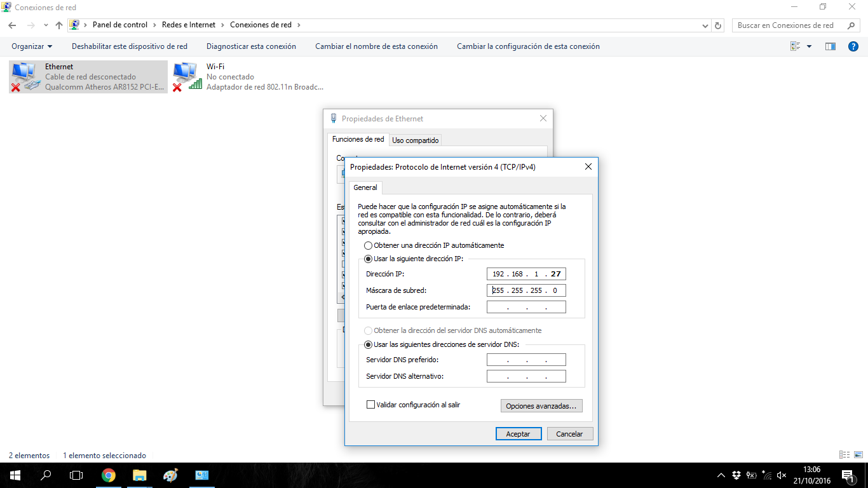Click the refresh button in address bar
The width and height of the screenshot is (868, 488).
click(718, 25)
